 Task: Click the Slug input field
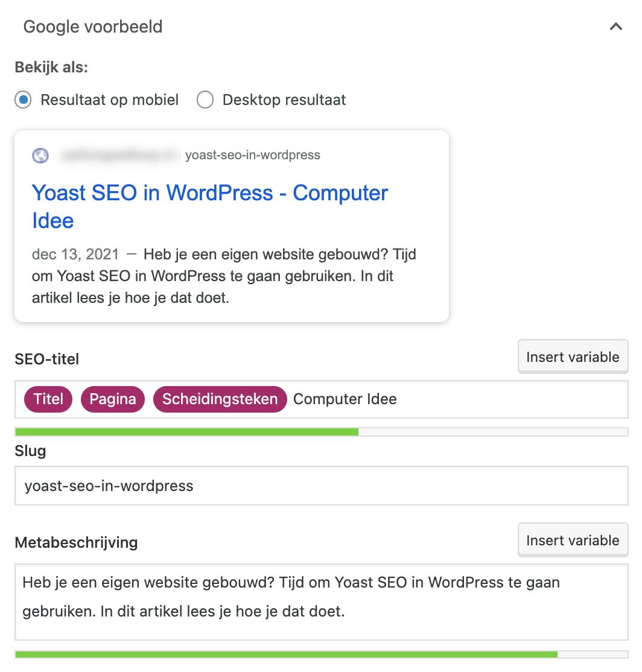pos(321,486)
